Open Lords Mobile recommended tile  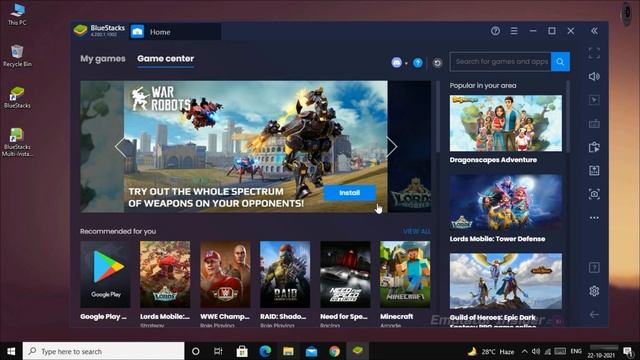tap(165, 274)
